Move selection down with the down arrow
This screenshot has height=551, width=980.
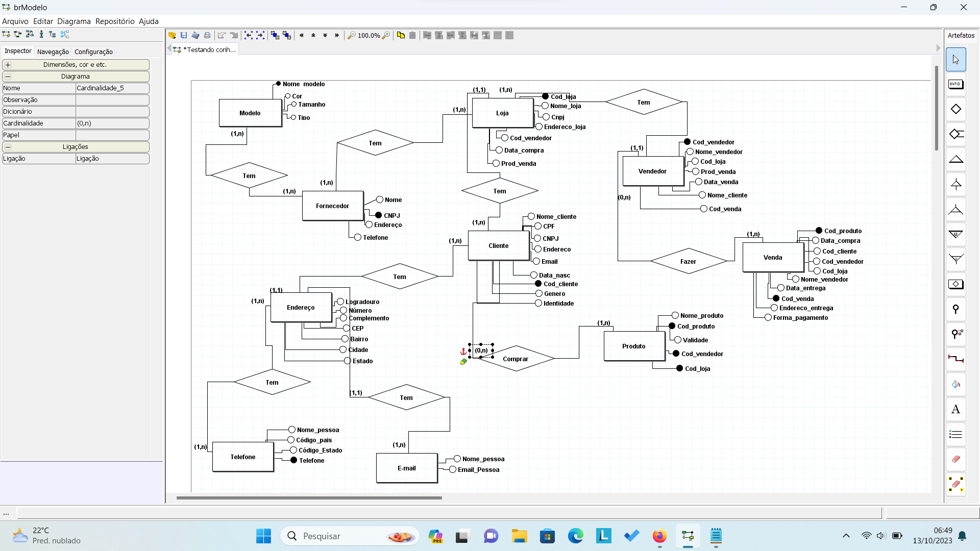[x=325, y=35]
